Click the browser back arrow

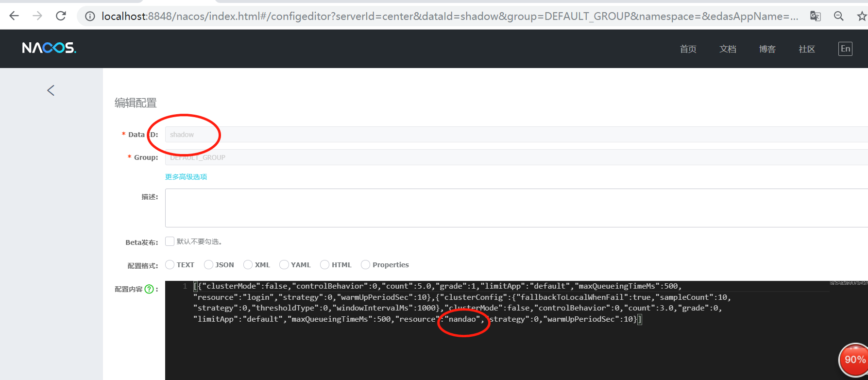[x=14, y=16]
